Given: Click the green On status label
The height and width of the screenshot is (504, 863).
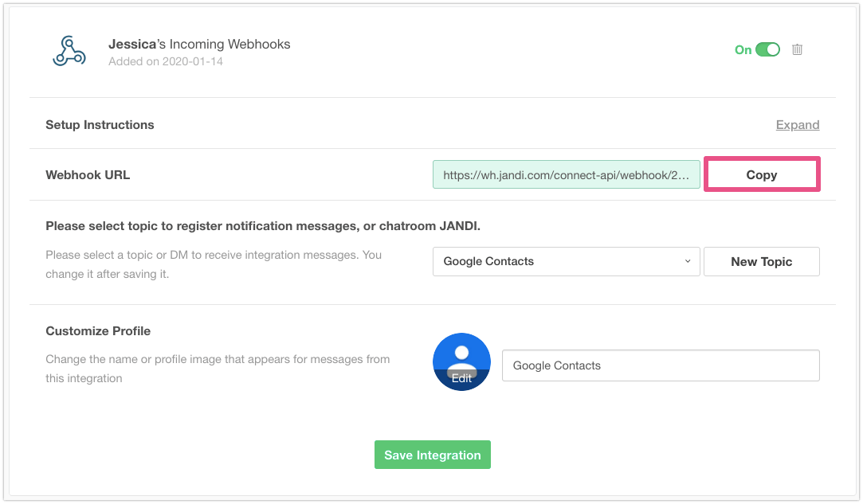Looking at the screenshot, I should tap(743, 50).
